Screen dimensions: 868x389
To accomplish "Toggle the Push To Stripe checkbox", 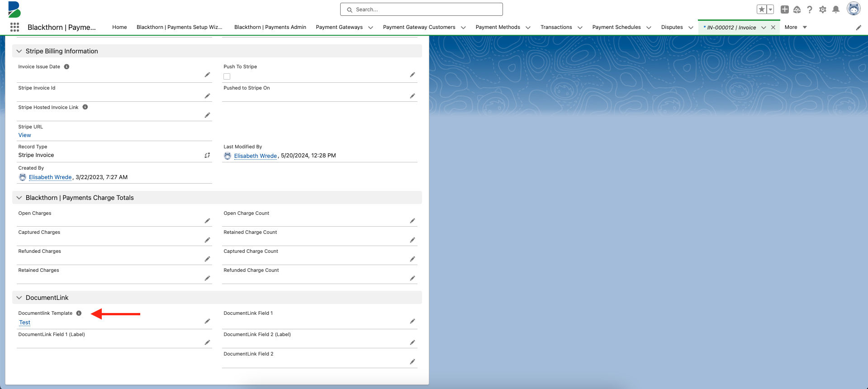I will (227, 76).
